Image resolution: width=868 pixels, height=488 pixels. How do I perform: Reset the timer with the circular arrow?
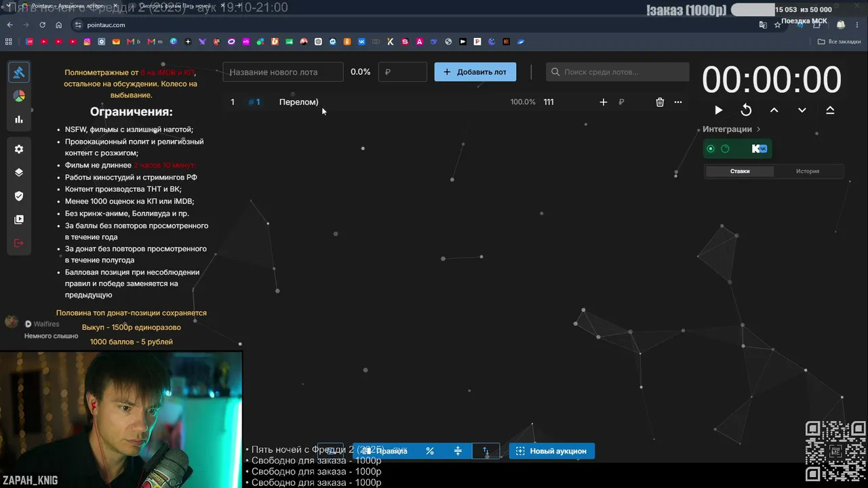click(x=747, y=110)
